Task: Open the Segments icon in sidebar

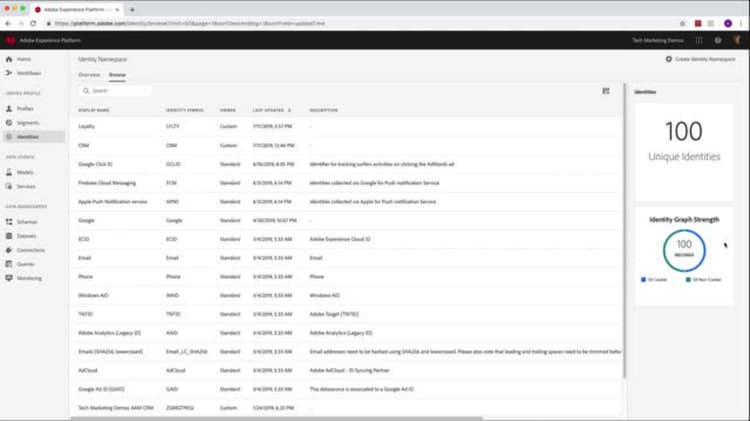Action: coord(9,123)
